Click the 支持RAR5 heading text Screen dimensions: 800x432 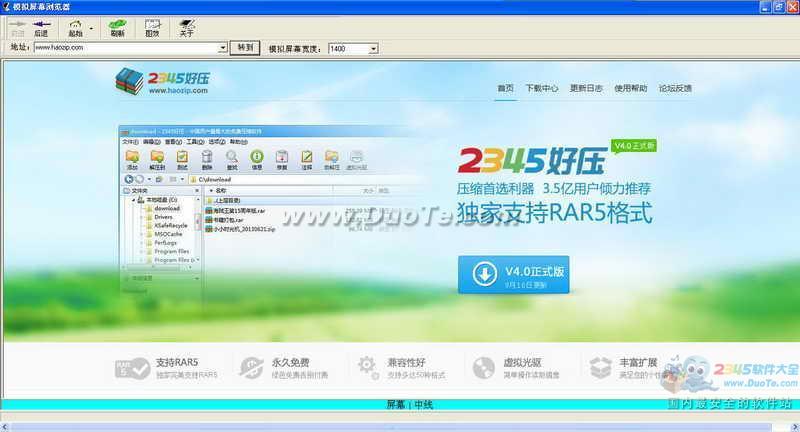[177, 363]
